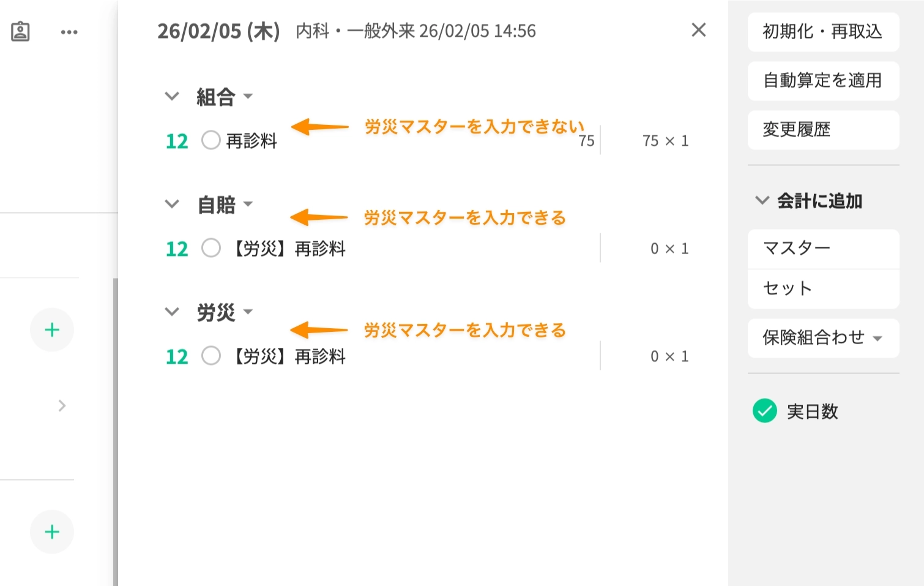Open the 組合 insurance dropdown arrow
The image size is (924, 586).
coord(248,96)
